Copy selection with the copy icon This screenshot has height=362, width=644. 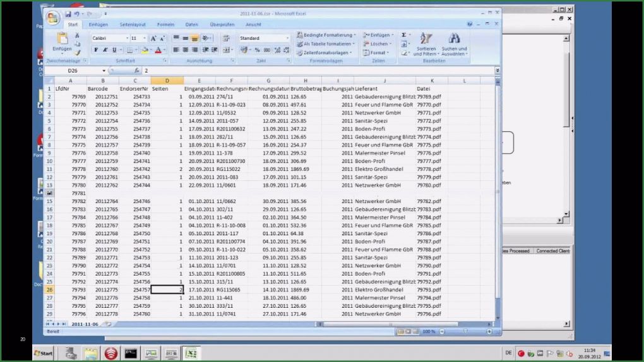coord(77,44)
